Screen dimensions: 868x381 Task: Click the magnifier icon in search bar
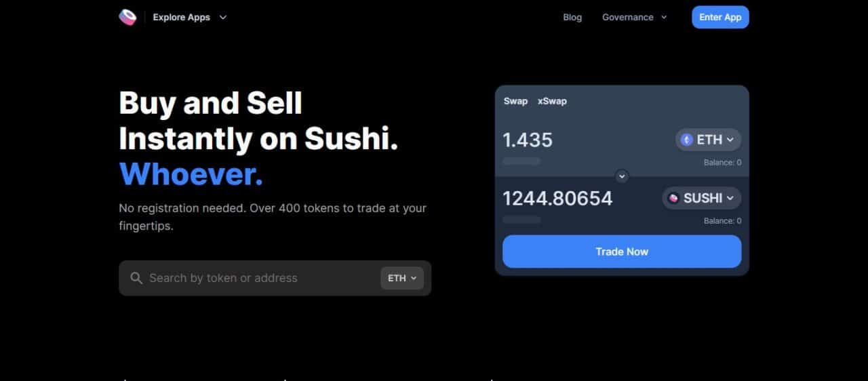[136, 278]
